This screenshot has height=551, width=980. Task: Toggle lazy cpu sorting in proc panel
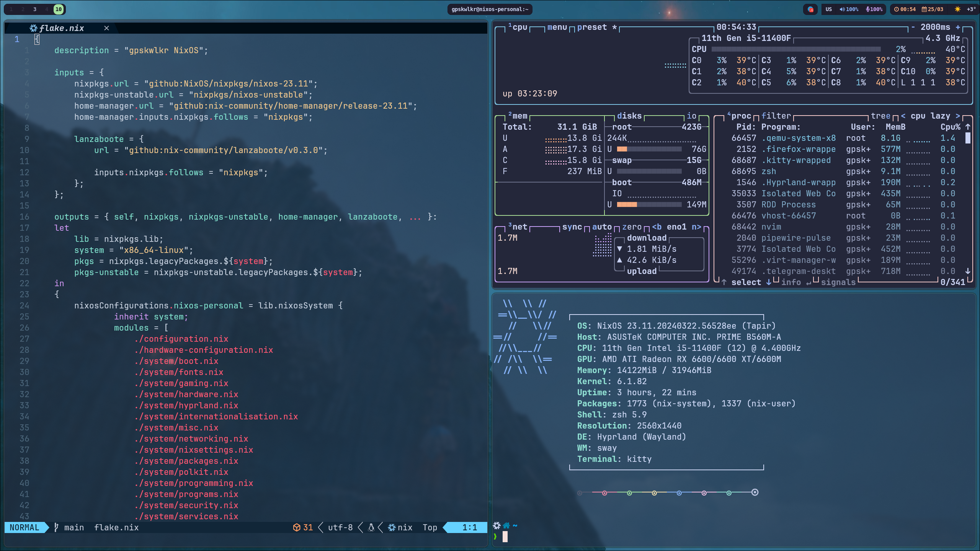point(940,116)
